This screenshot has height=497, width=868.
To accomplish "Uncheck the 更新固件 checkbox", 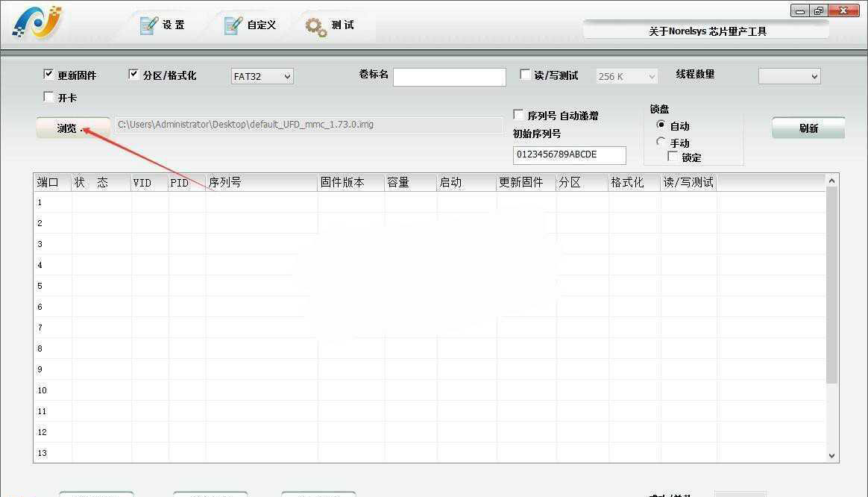I will 49,75.
